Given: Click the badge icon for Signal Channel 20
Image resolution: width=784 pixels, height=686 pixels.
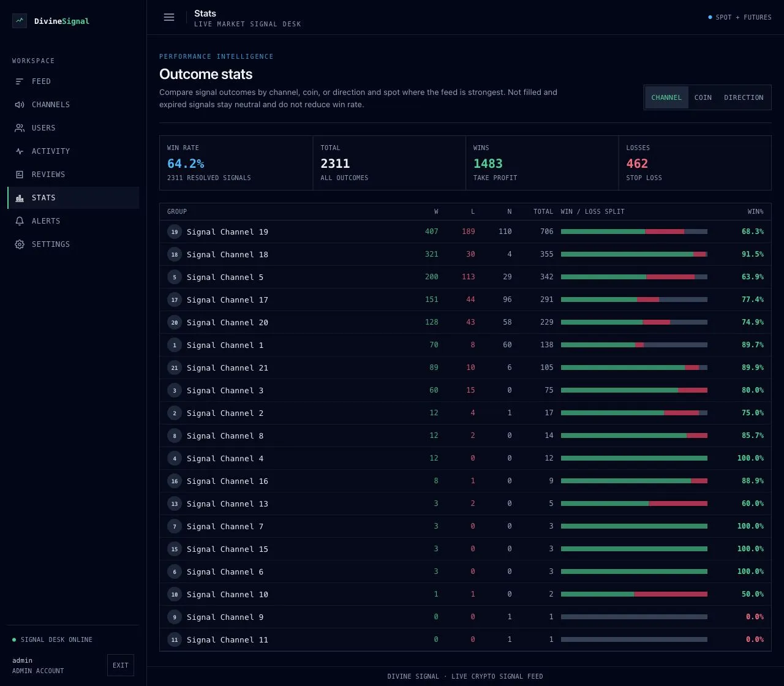Looking at the screenshot, I should [x=175, y=322].
